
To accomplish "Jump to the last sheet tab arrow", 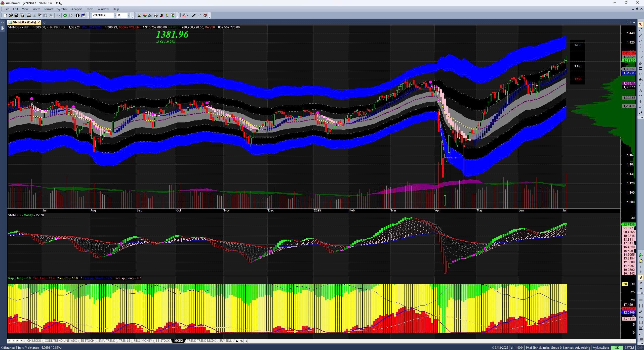I will 21,341.
